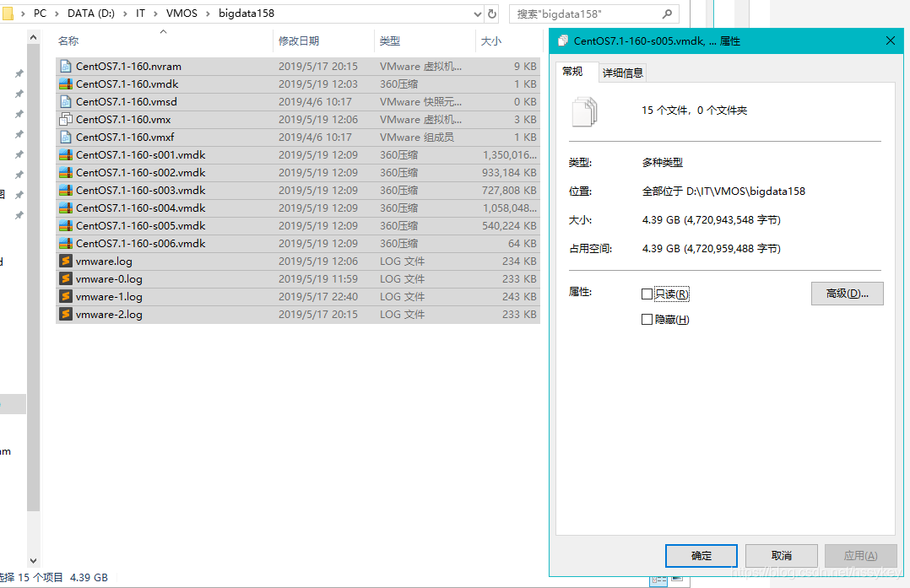
Task: Click the 4.39 GB status bar text
Action: [89, 578]
